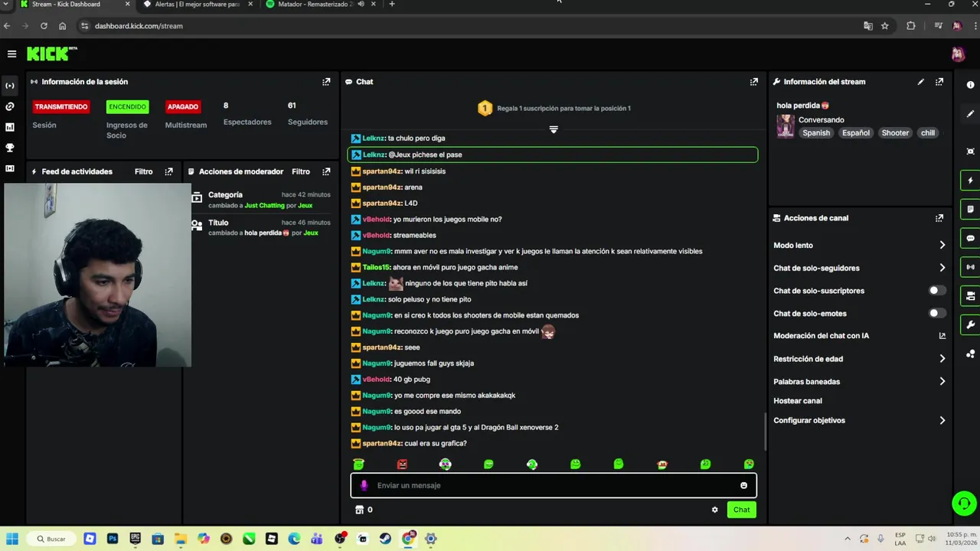Open the trophy achievements icon in sidebar
The height and width of the screenshot is (551, 980).
pos(10,148)
